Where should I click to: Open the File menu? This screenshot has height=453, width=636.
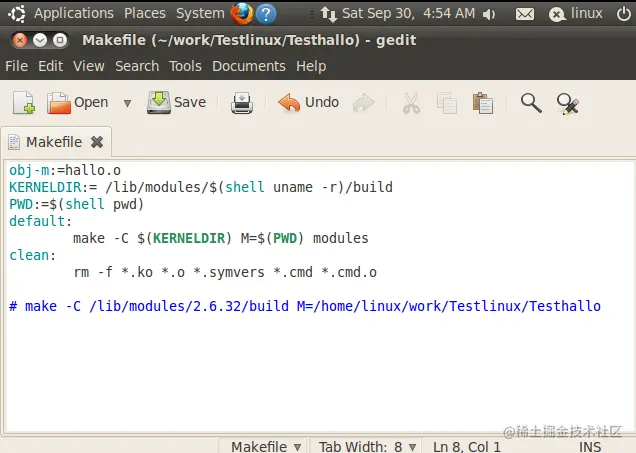click(x=17, y=66)
